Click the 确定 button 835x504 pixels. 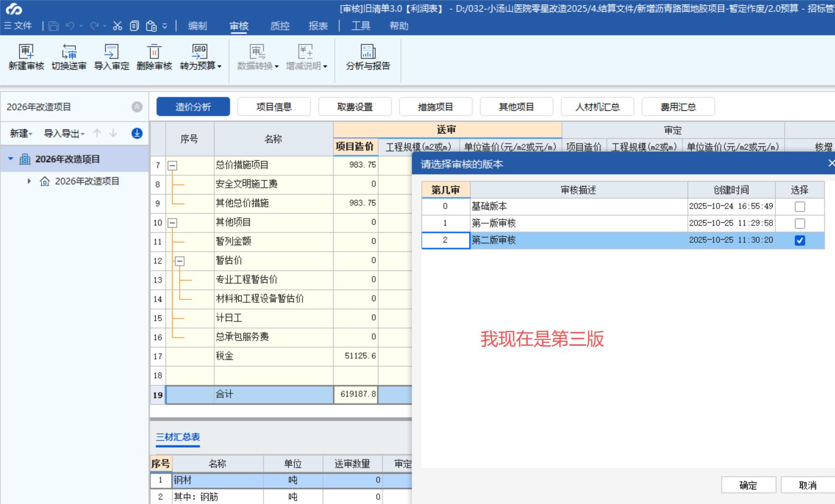[x=748, y=484]
